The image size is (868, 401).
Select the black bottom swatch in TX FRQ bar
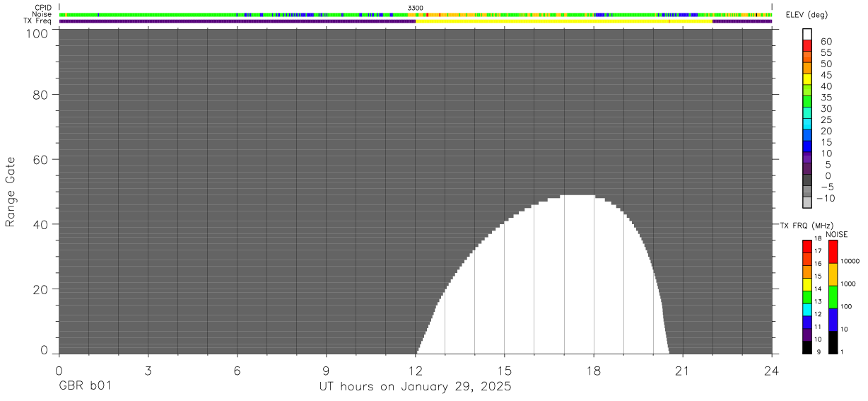tap(807, 347)
